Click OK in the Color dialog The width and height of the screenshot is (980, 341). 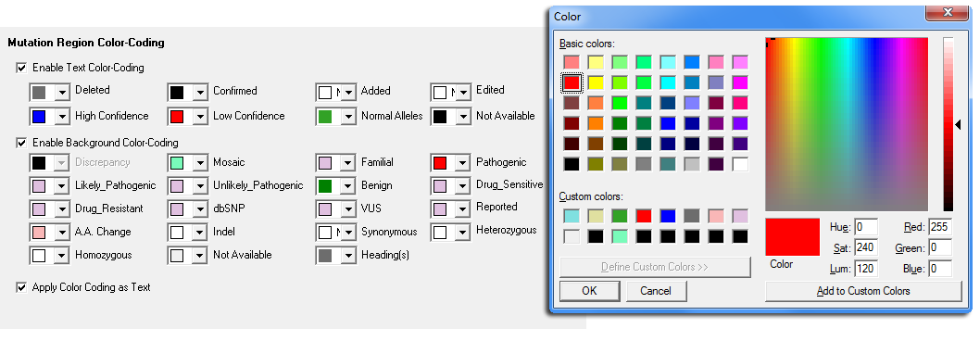tap(589, 291)
